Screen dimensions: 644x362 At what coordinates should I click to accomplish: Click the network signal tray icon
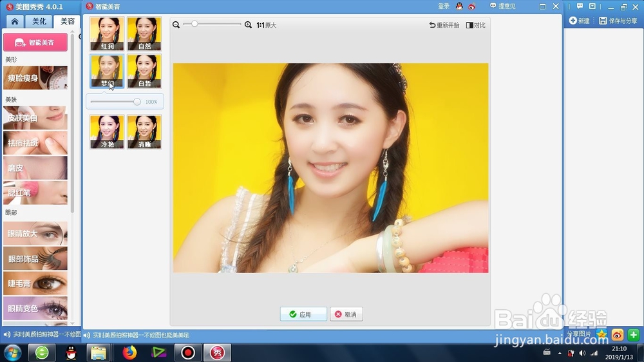(594, 353)
